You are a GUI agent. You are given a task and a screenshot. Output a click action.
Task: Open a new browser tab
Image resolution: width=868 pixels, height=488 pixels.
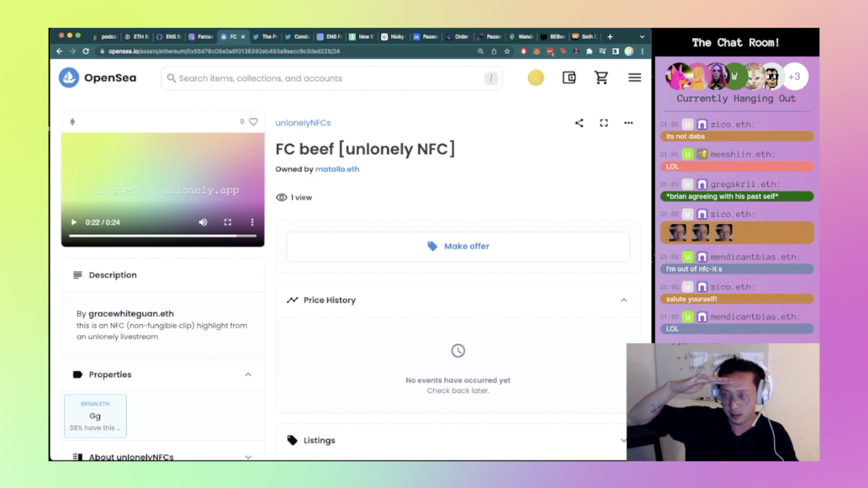[x=610, y=37]
